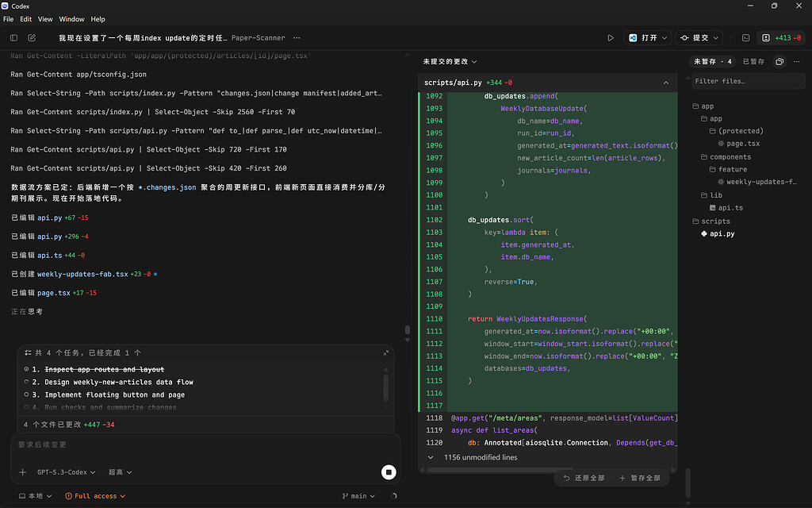Viewport: 812px width, 508px height.
Task: Click the plus attach icon
Action: coord(23,472)
